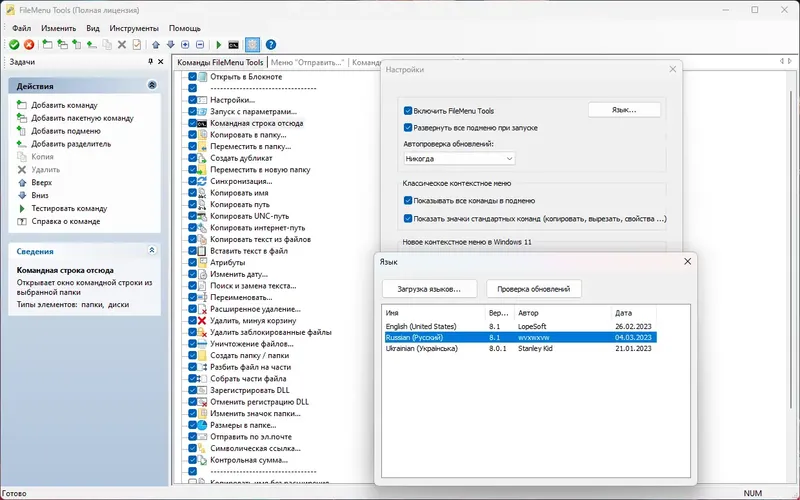Select Russian (Русский) language row
This screenshot has height=500, width=800.
520,337
